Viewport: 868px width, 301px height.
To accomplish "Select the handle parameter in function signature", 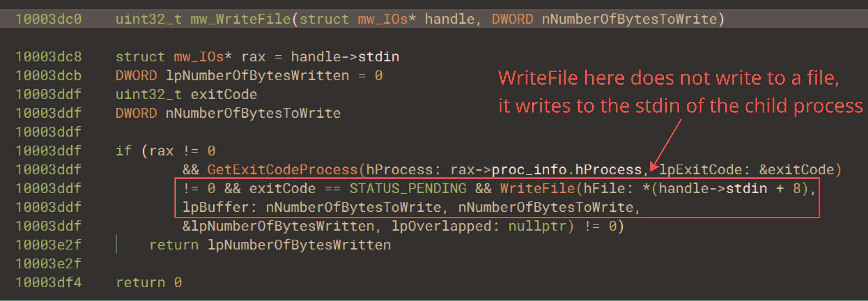I will coord(449,19).
